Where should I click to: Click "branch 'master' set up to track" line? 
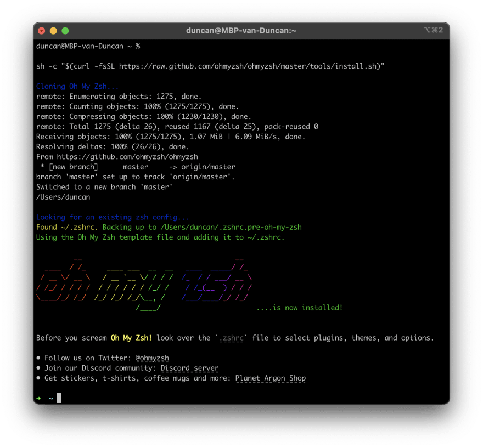(x=135, y=177)
